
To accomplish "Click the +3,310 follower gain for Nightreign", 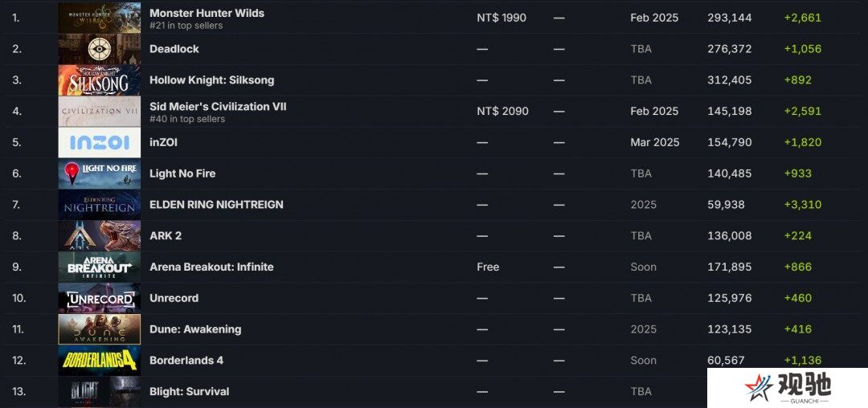I will point(803,205).
